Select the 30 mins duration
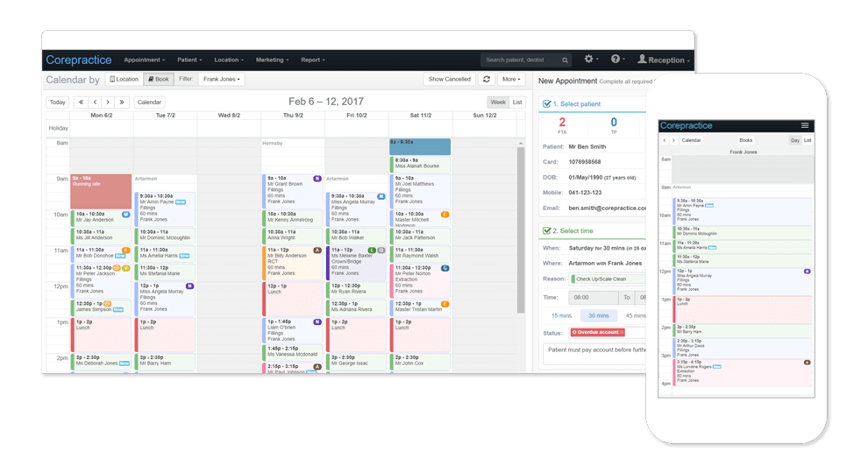This screenshot has width=868, height=473. click(x=599, y=315)
